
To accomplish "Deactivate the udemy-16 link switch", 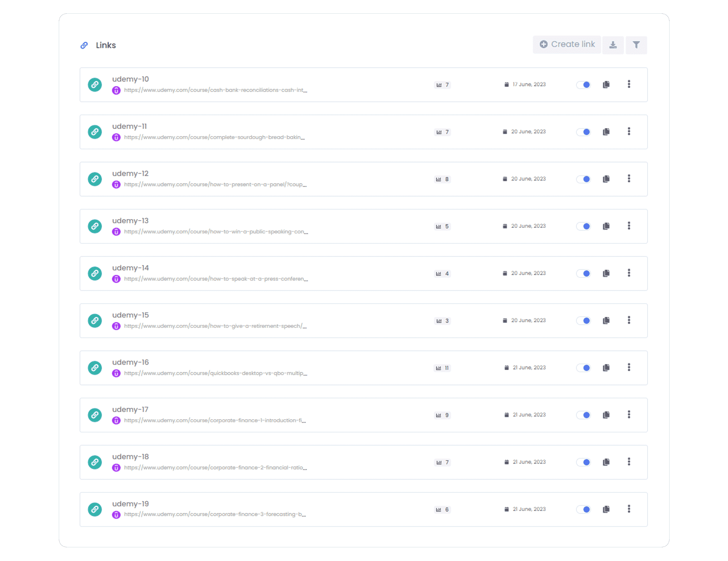I will coord(583,368).
